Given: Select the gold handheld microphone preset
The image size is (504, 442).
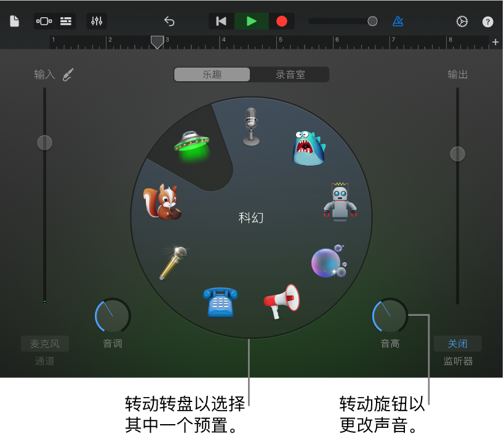Looking at the screenshot, I should click(x=174, y=263).
